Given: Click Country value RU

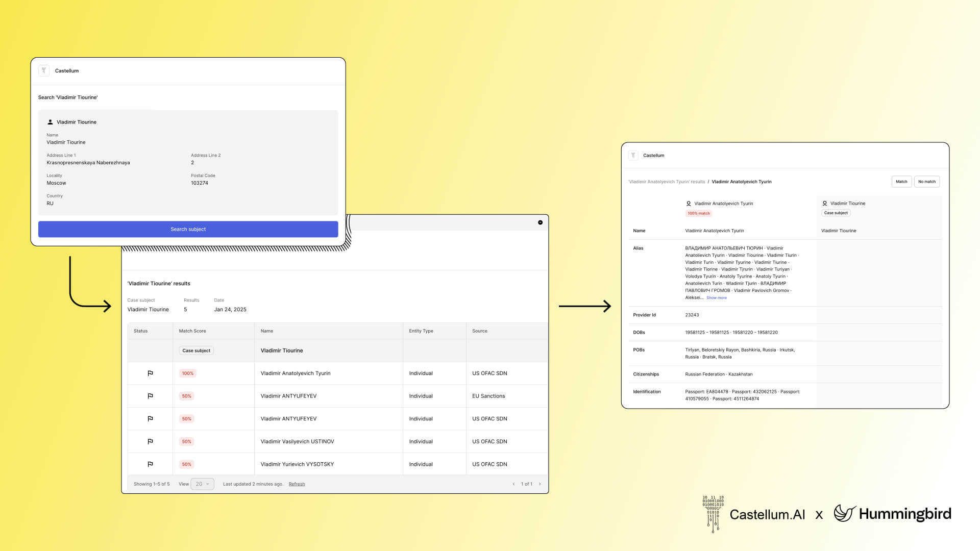Looking at the screenshot, I should 50,204.
